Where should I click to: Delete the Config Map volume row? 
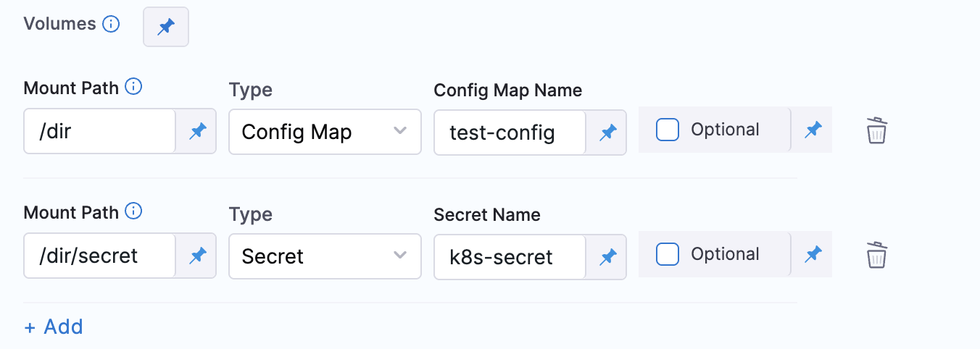click(877, 131)
